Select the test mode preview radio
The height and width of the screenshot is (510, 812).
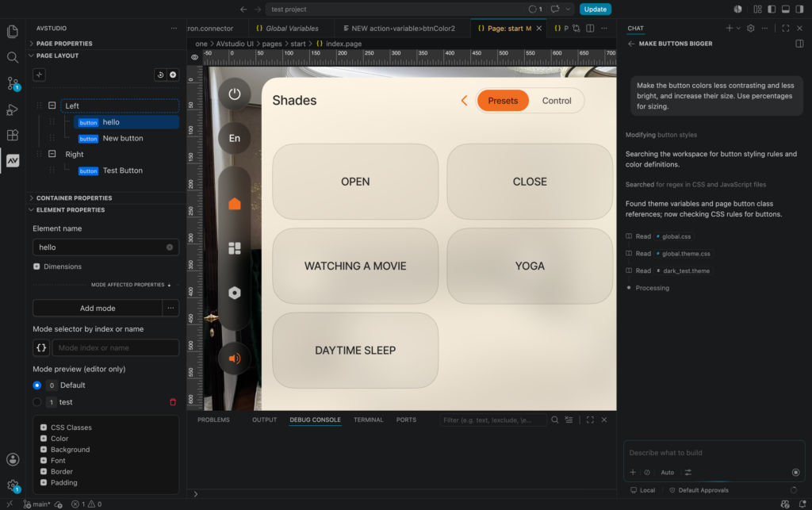tap(36, 402)
